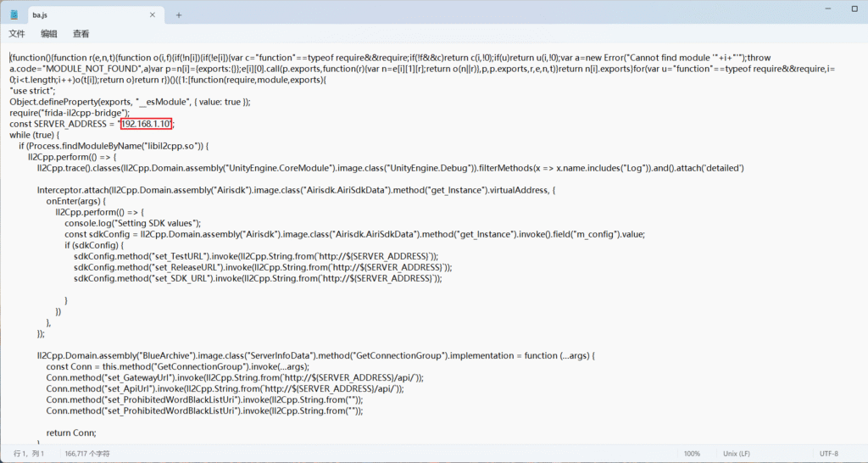Image resolution: width=868 pixels, height=463 pixels.
Task: Click const SERVER_ADDRESS text
Action: tap(58, 124)
